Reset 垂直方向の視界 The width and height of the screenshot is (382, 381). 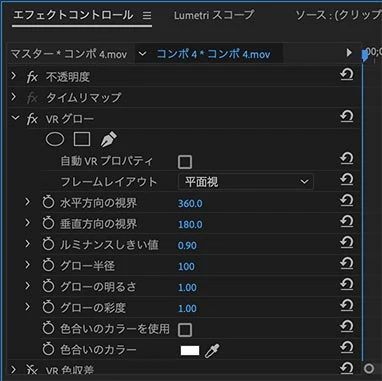(347, 222)
